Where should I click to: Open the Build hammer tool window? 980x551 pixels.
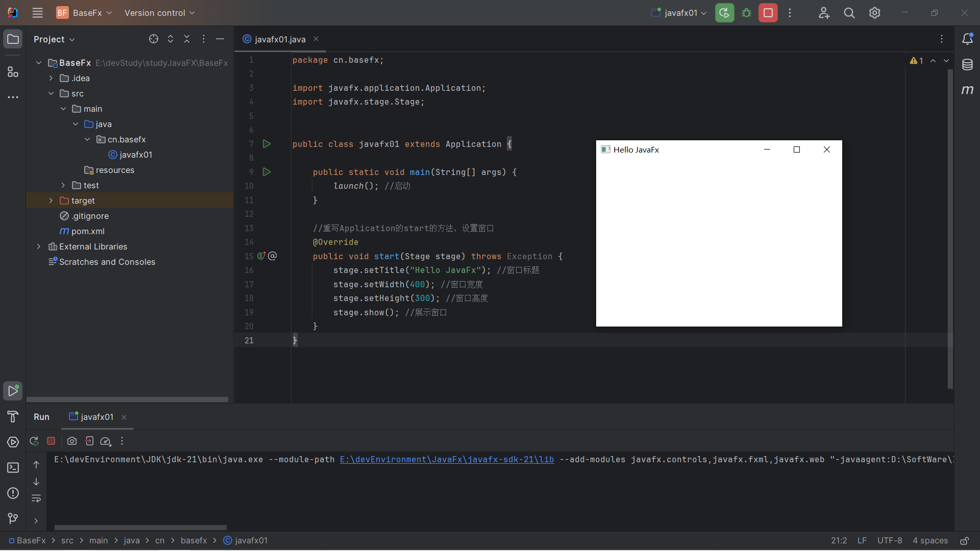tap(13, 417)
